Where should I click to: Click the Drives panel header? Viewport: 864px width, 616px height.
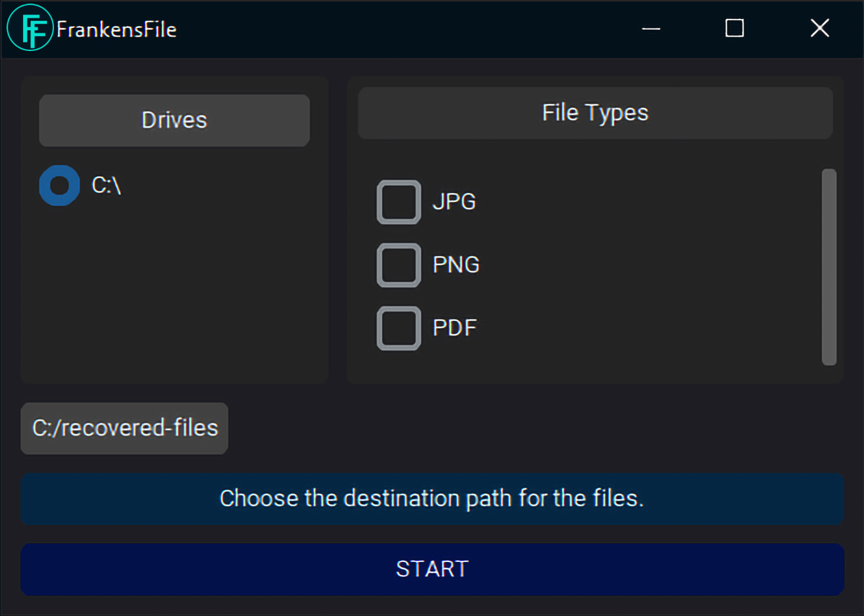click(174, 120)
